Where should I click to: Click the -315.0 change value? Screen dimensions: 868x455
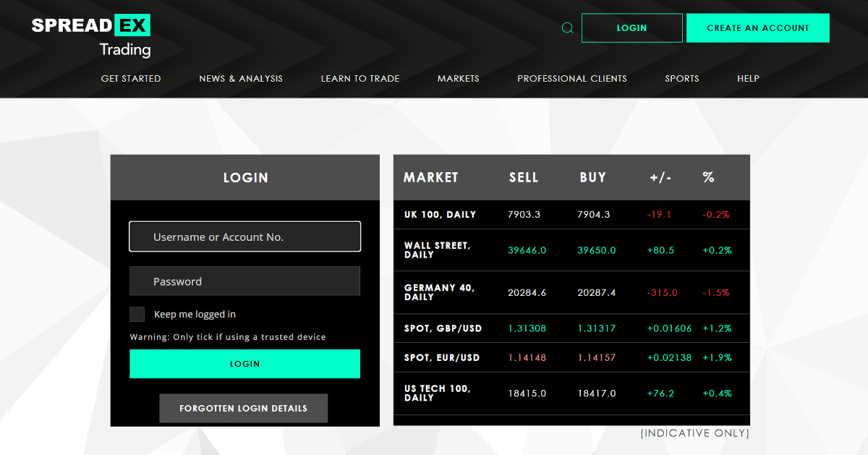[x=662, y=293]
